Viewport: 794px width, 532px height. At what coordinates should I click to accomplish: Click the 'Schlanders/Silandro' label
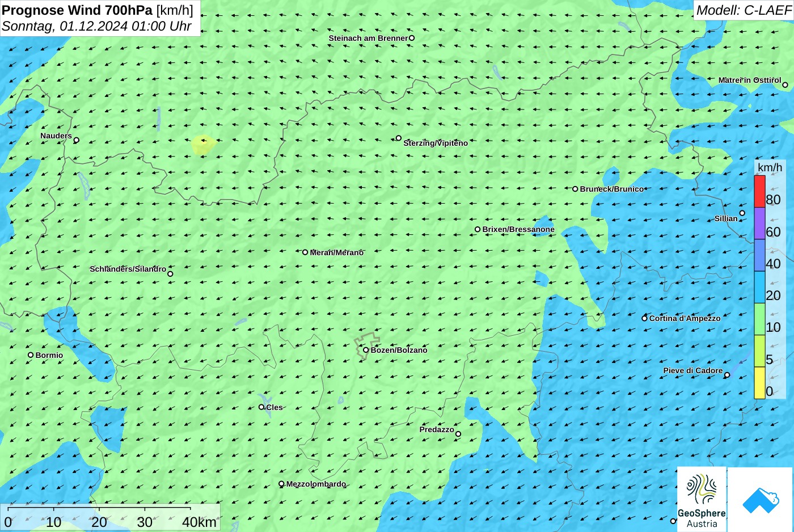pos(128,269)
